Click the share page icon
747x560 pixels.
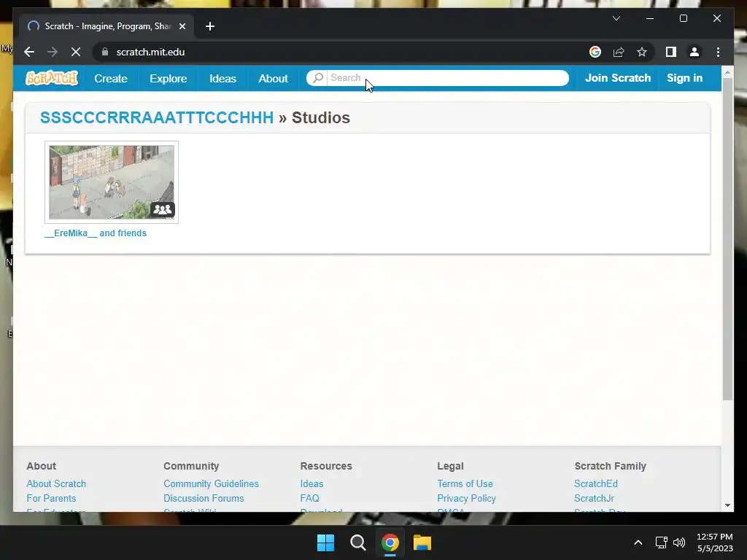click(619, 52)
